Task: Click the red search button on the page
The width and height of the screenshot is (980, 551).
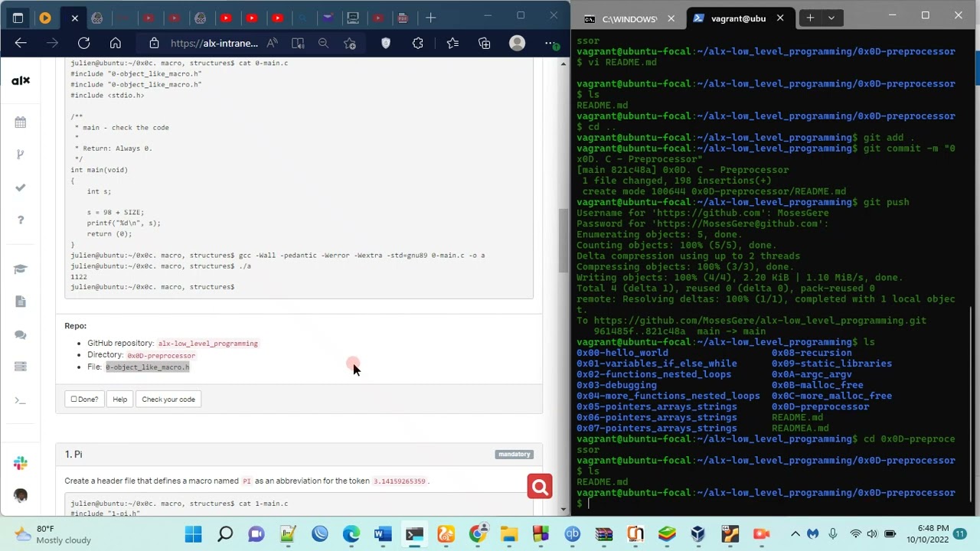Action: point(540,487)
